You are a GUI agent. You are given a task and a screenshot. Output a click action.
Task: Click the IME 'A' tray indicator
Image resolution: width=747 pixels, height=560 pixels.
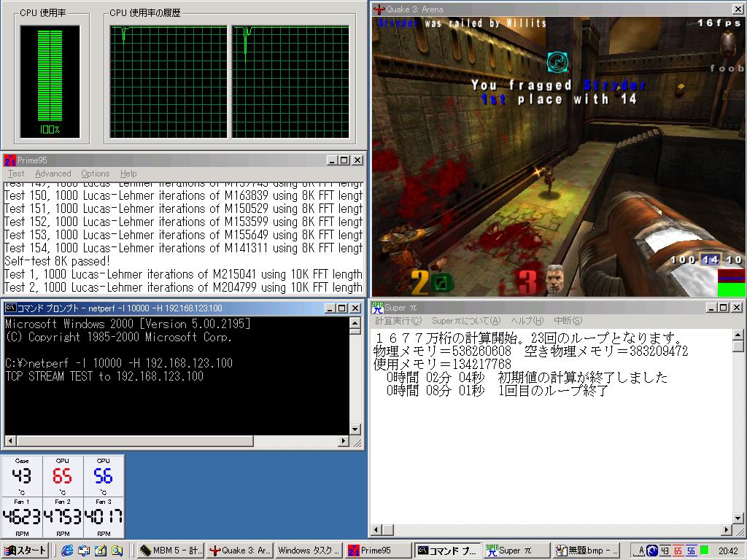pos(640,551)
